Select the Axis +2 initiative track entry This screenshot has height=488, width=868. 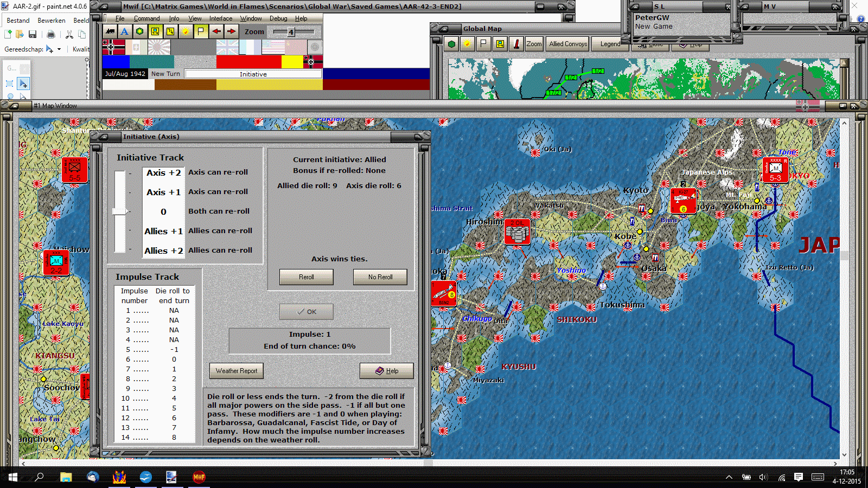pyautogui.click(x=163, y=172)
